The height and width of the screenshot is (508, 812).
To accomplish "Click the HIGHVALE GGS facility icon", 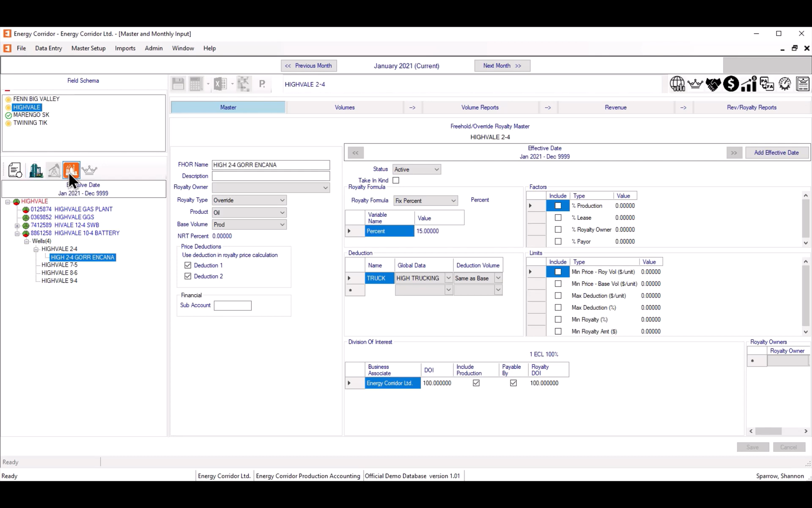I will click(x=26, y=218).
